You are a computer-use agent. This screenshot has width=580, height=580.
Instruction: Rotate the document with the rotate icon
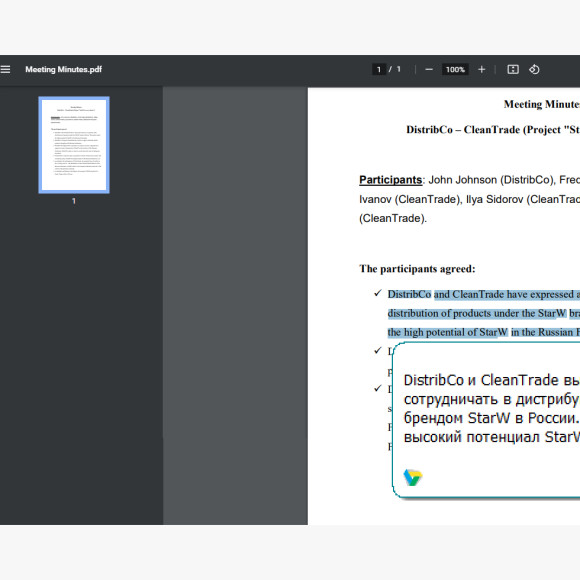[x=534, y=70]
